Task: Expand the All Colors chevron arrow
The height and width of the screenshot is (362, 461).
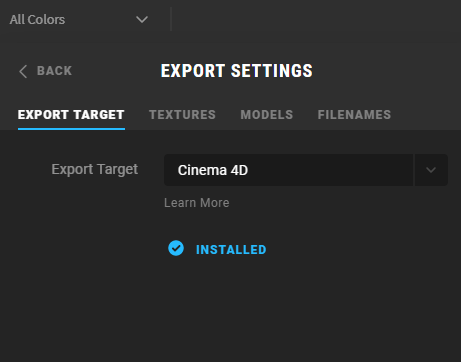Action: coord(142,19)
